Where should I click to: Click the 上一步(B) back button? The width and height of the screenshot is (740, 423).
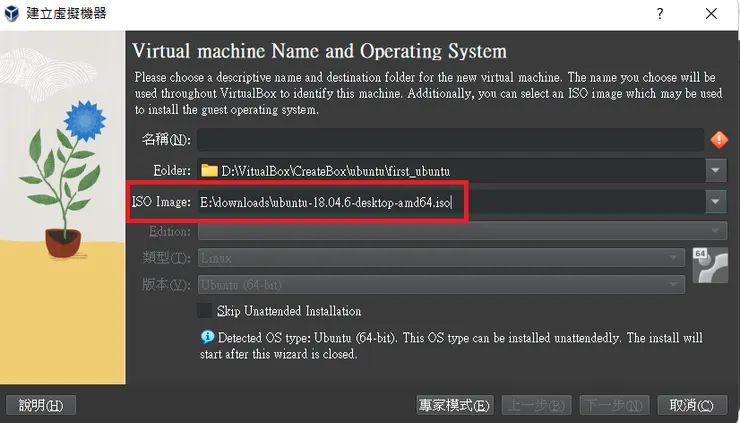[x=536, y=405]
